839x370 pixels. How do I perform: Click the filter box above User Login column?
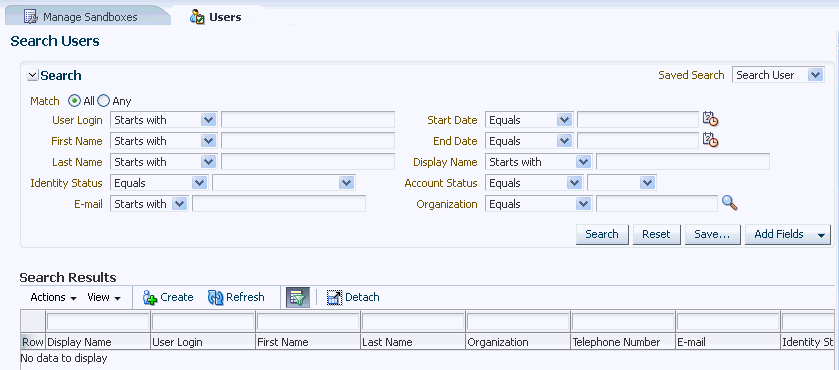pos(203,322)
